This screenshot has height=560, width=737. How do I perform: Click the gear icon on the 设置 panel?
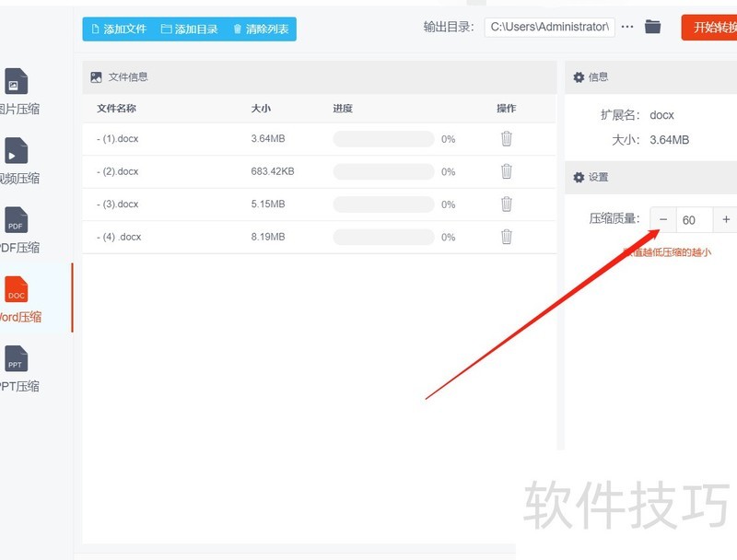coord(579,177)
